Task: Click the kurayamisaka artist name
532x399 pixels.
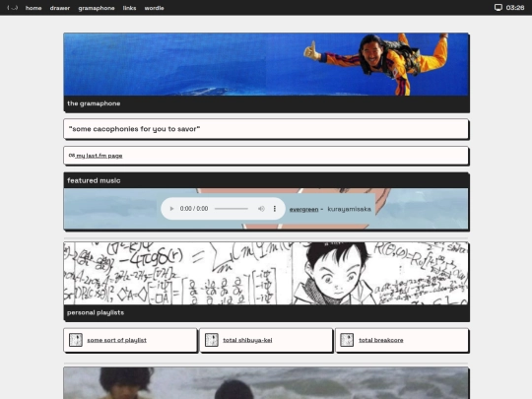Action: pyautogui.click(x=349, y=209)
